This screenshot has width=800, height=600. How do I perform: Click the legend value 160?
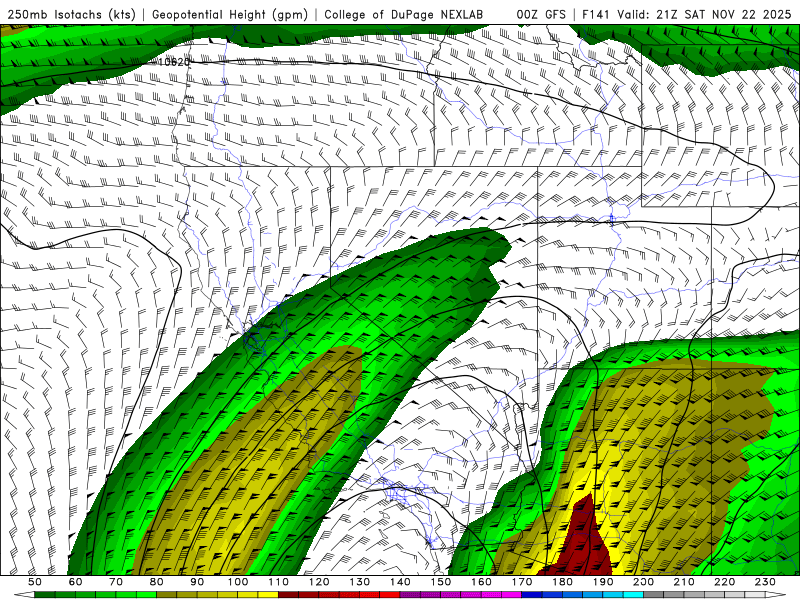click(481, 582)
